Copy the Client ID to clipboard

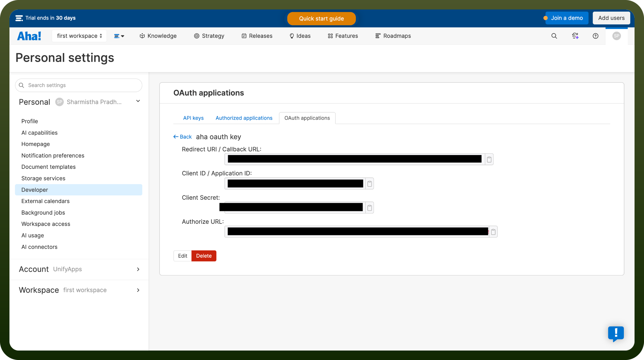369,184
